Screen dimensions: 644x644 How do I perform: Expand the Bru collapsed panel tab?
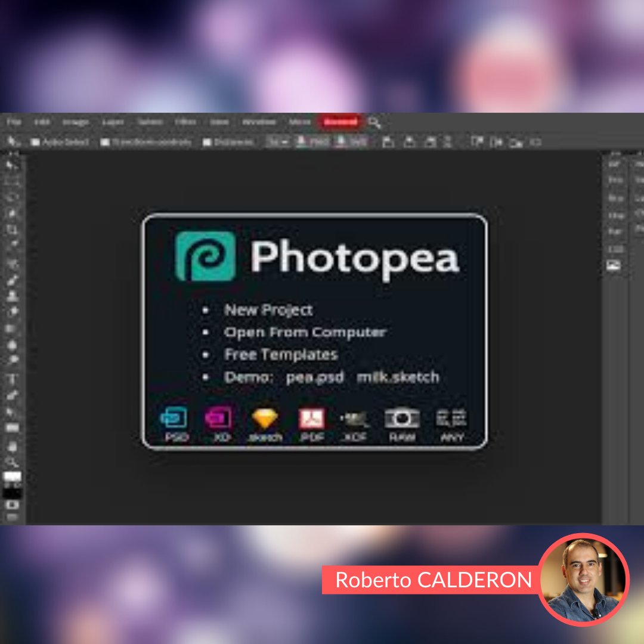click(x=615, y=198)
